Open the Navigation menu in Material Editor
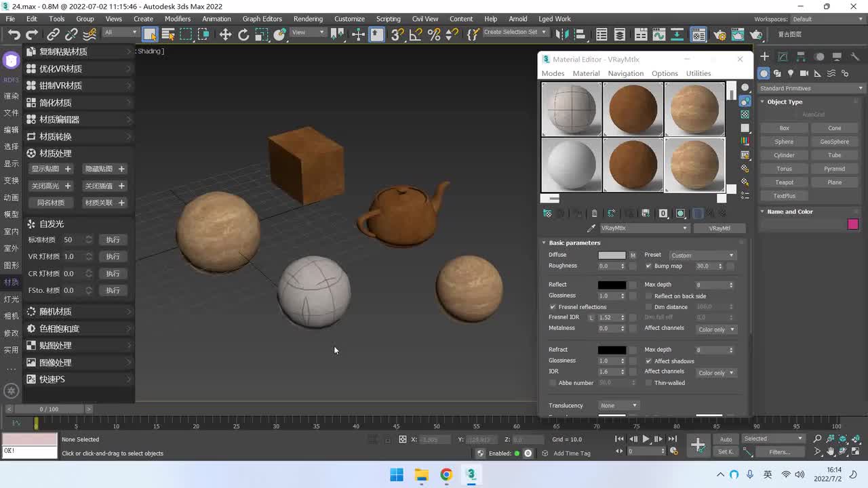The width and height of the screenshot is (868, 488). point(625,73)
